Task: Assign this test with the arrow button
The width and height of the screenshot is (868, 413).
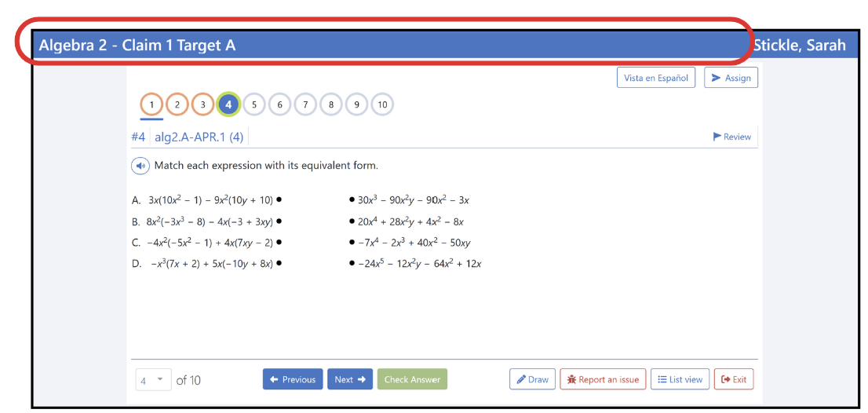Action: point(731,78)
